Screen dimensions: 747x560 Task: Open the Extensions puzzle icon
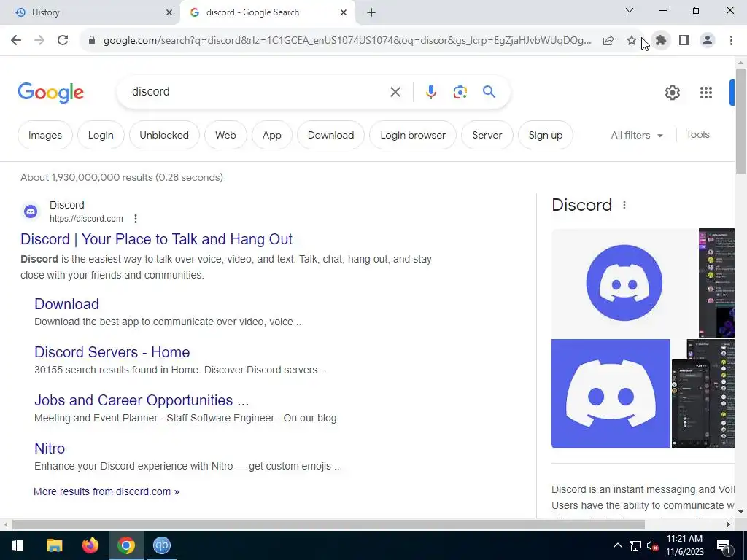coord(661,41)
